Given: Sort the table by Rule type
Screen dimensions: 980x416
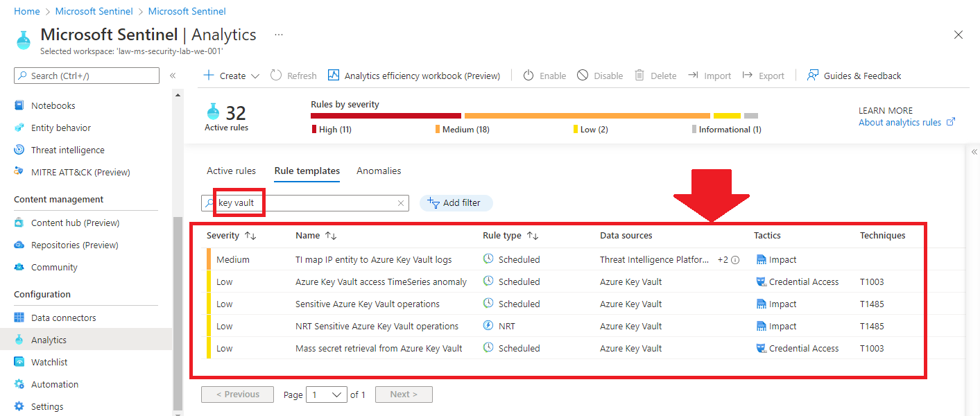Looking at the screenshot, I should tap(510, 236).
